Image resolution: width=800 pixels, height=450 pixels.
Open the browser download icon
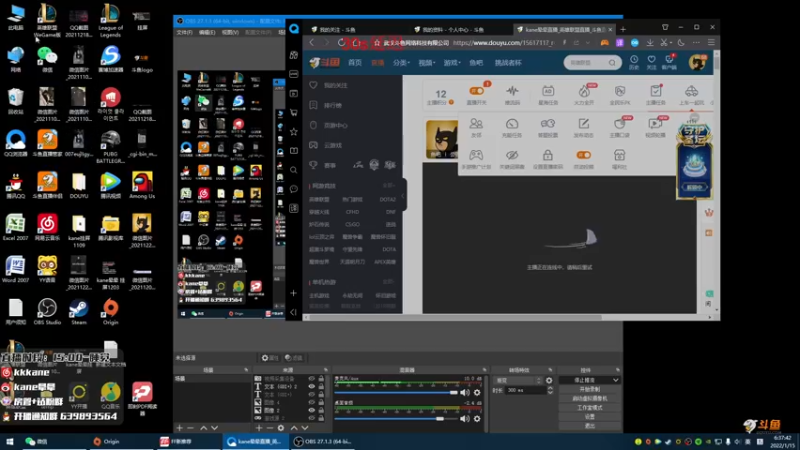(x=650, y=43)
